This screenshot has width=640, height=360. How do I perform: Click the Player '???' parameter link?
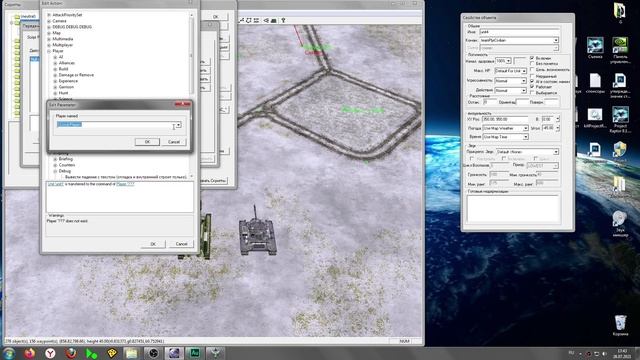(x=125, y=184)
